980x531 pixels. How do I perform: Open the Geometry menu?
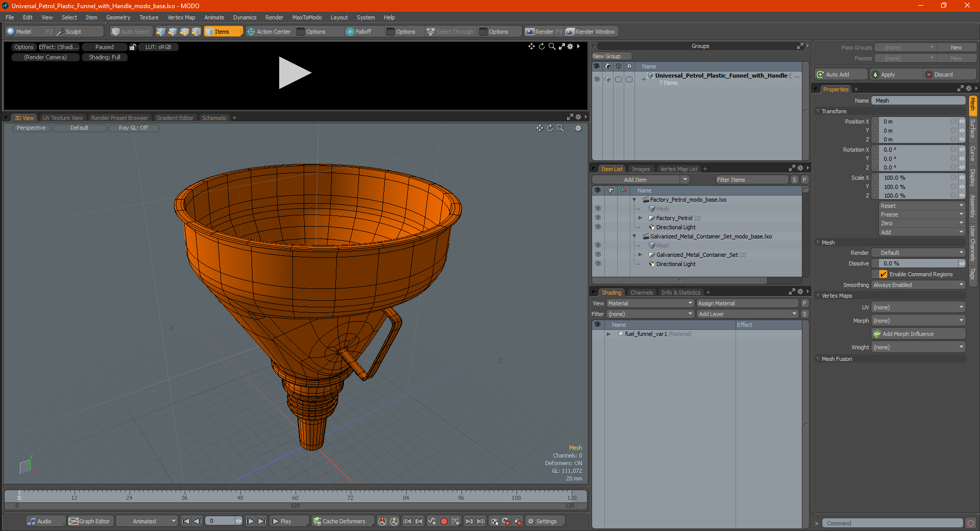pos(118,17)
